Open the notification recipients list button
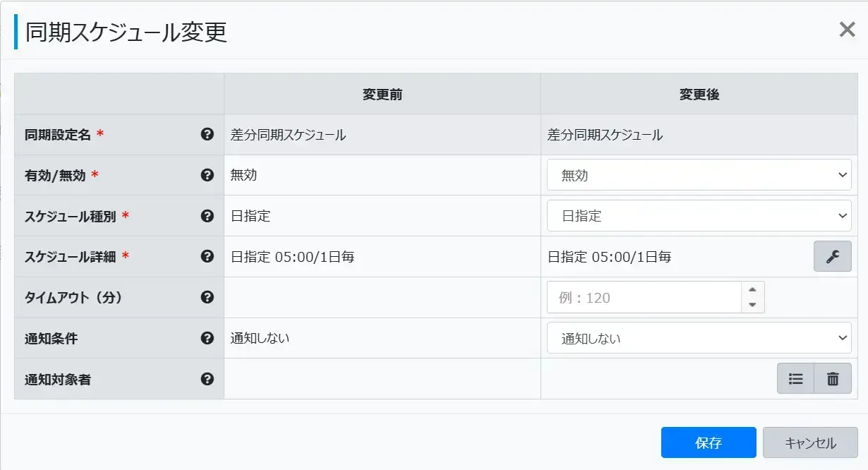The width and height of the screenshot is (868, 470). [795, 379]
